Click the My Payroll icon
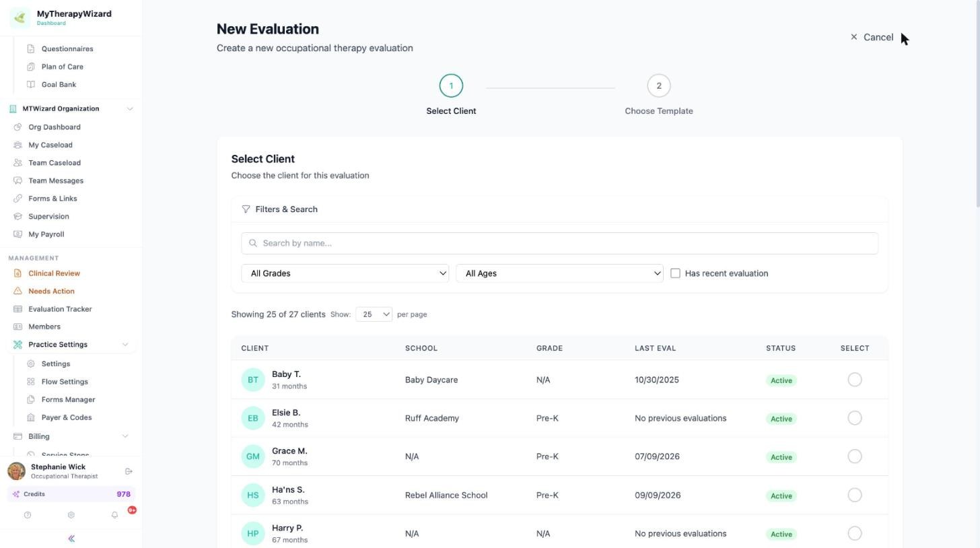This screenshot has width=980, height=548. click(x=17, y=234)
